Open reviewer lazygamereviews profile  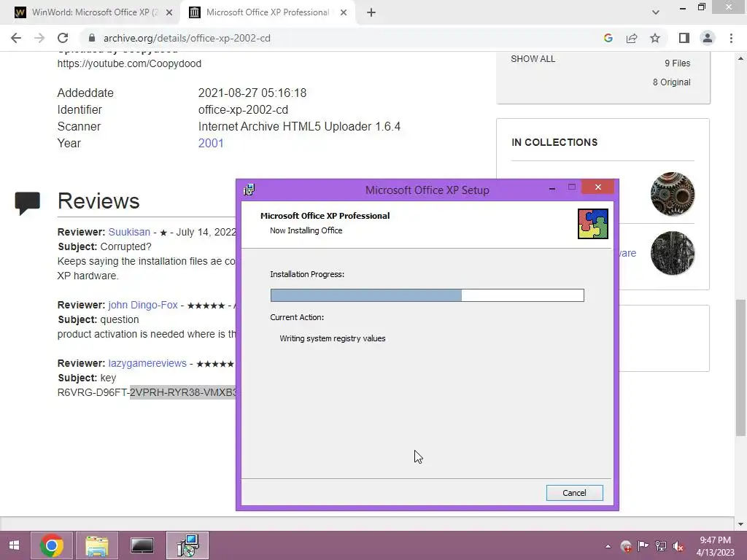[x=147, y=363]
